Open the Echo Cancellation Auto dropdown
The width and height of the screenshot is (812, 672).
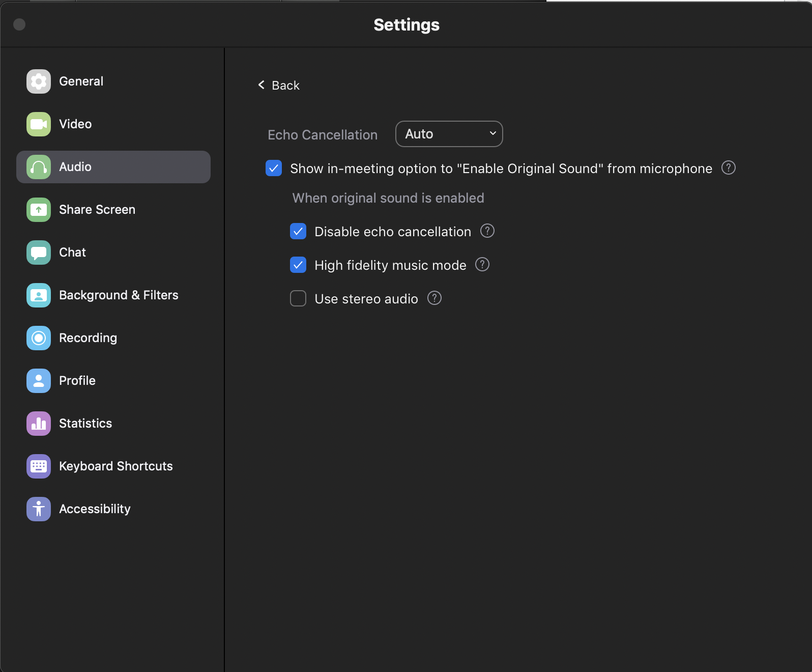(x=449, y=134)
